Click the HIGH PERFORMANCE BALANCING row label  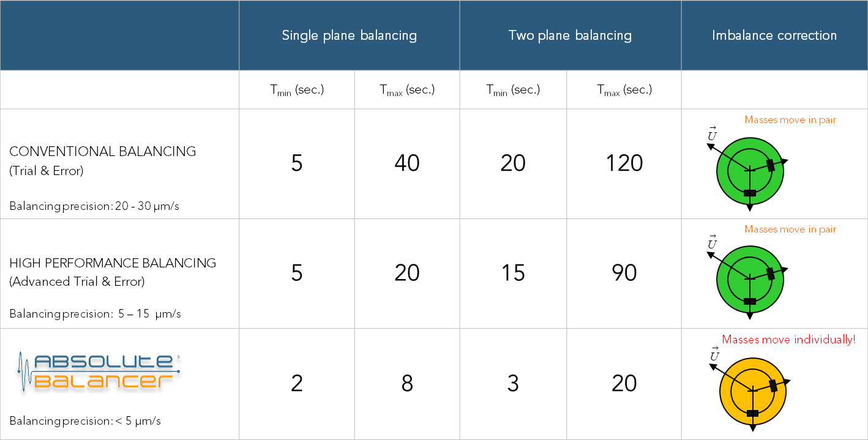[113, 263]
